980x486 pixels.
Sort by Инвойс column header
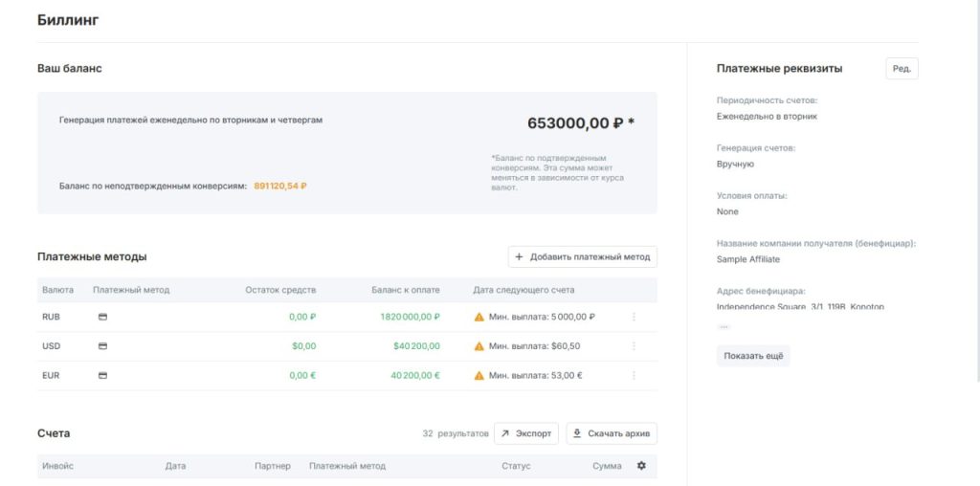58,466
